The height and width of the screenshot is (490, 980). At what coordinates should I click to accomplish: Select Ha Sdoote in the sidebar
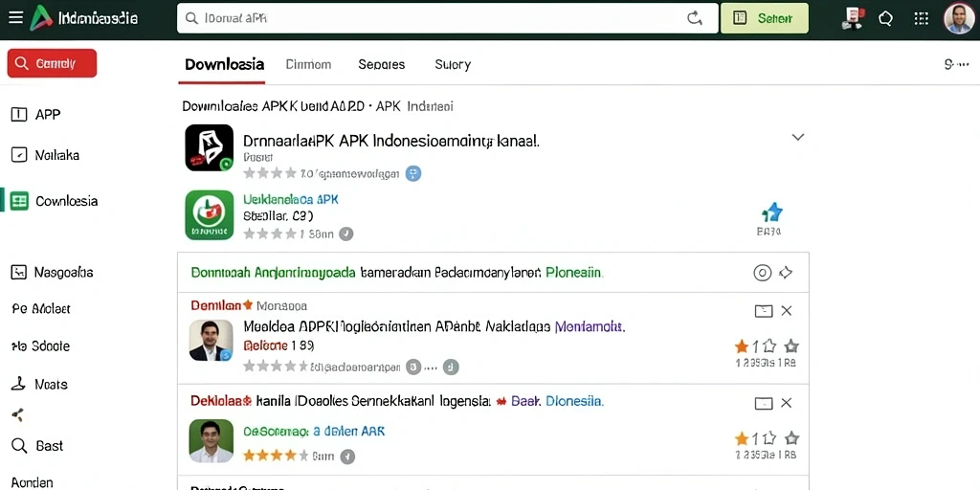click(40, 346)
